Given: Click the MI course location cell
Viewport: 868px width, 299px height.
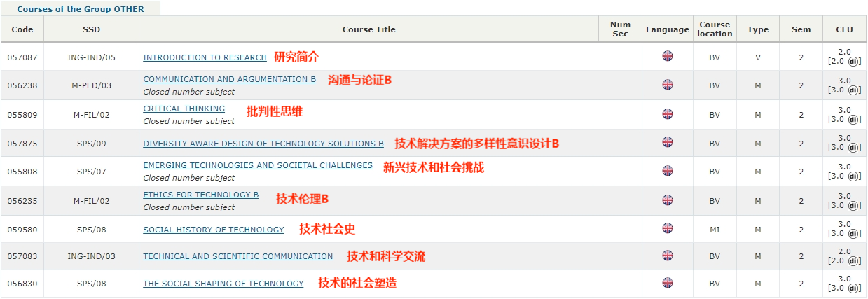Looking at the screenshot, I should pyautogui.click(x=715, y=230).
